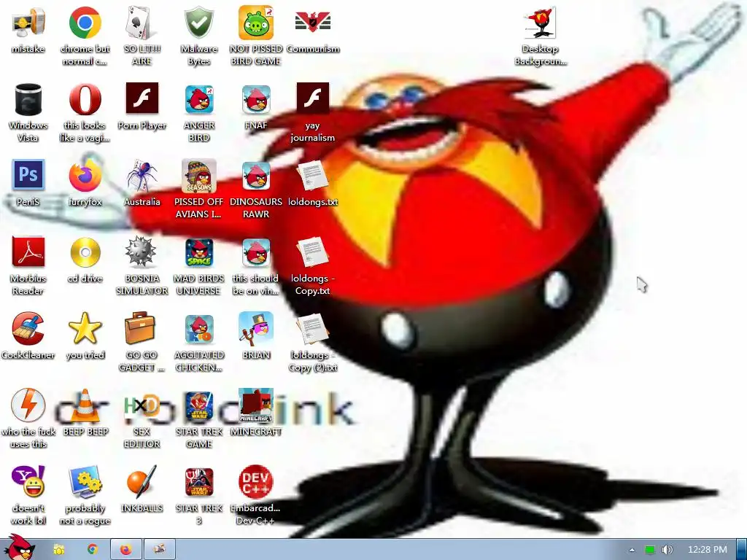Viewport: 747px width, 560px height.
Task: Launch the 'DINOSAURS RAWR' icon
Action: [x=256, y=176]
